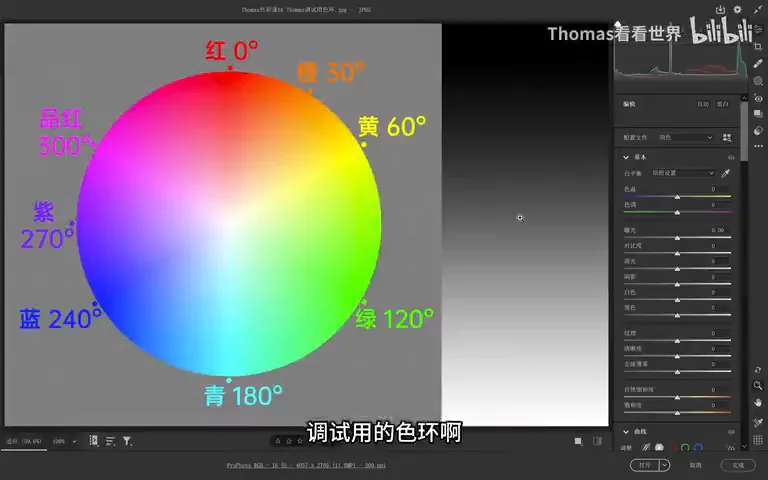Viewport: 768px width, 480px height.
Task: Click the 编辑 edit panel heading
Action: click(x=629, y=104)
